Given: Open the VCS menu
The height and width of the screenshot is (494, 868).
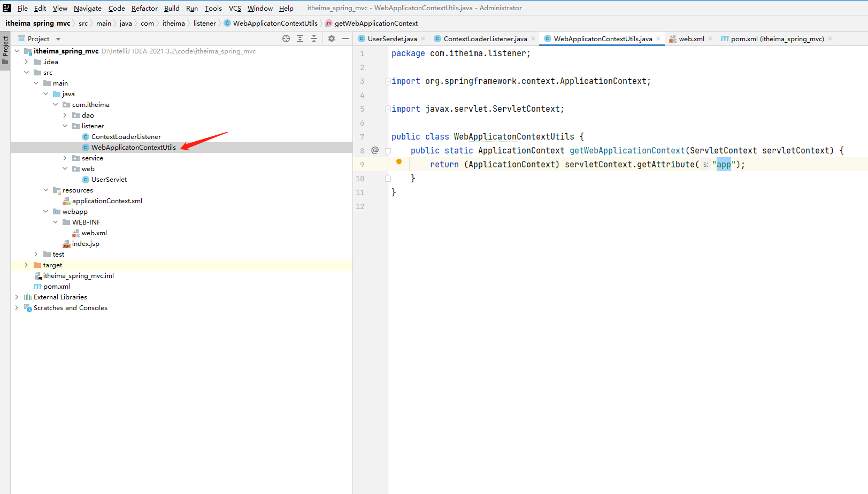Looking at the screenshot, I should [235, 8].
